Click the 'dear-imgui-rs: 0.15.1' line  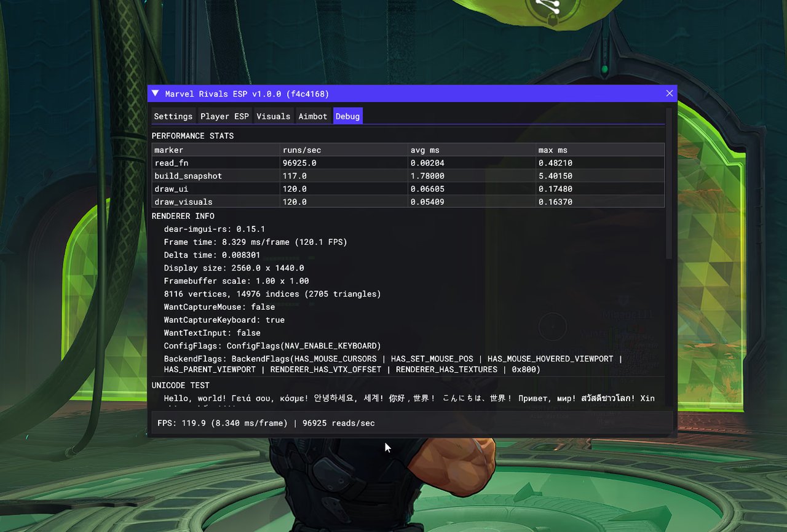point(215,229)
